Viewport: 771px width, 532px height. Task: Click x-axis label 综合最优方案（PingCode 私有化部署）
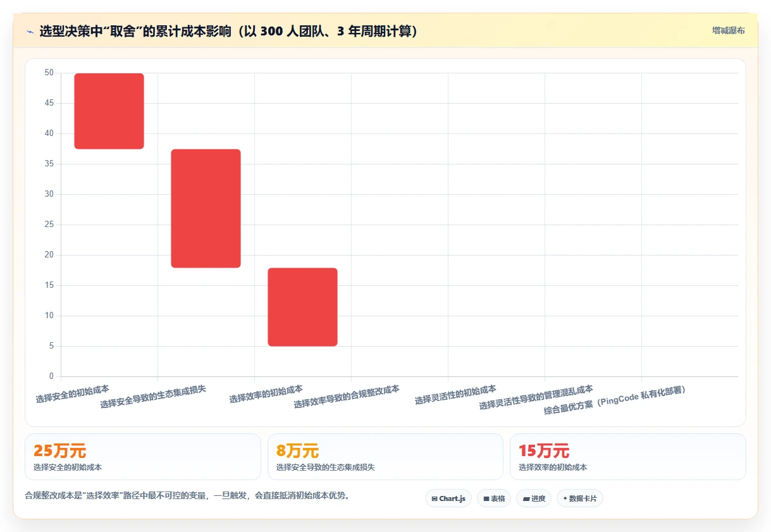[x=615, y=400]
